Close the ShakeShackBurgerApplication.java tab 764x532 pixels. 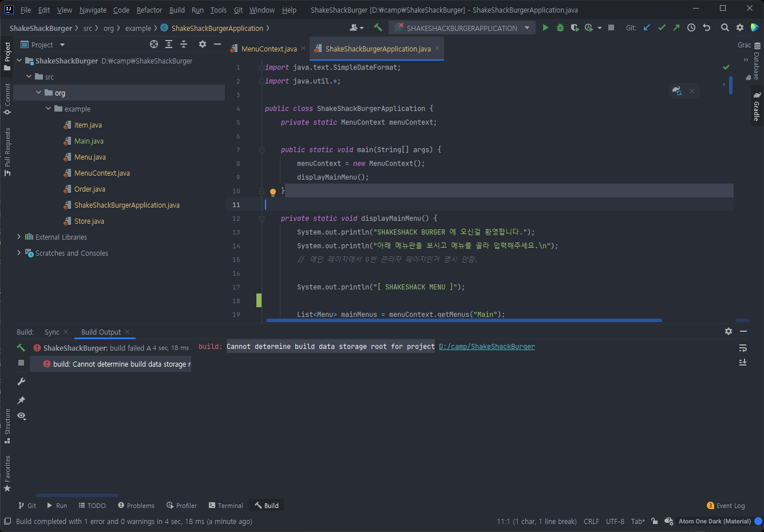[x=437, y=49]
